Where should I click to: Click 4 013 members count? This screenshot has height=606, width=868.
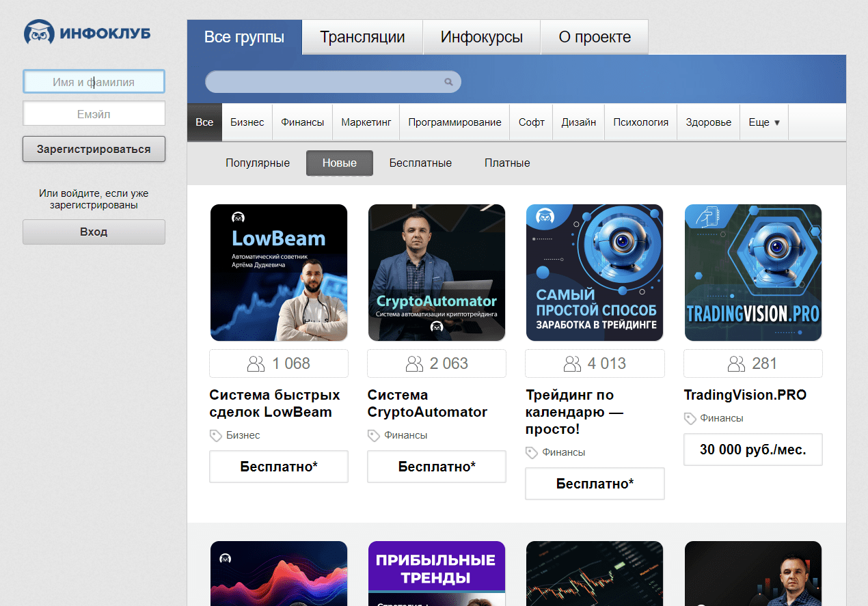pyautogui.click(x=607, y=363)
